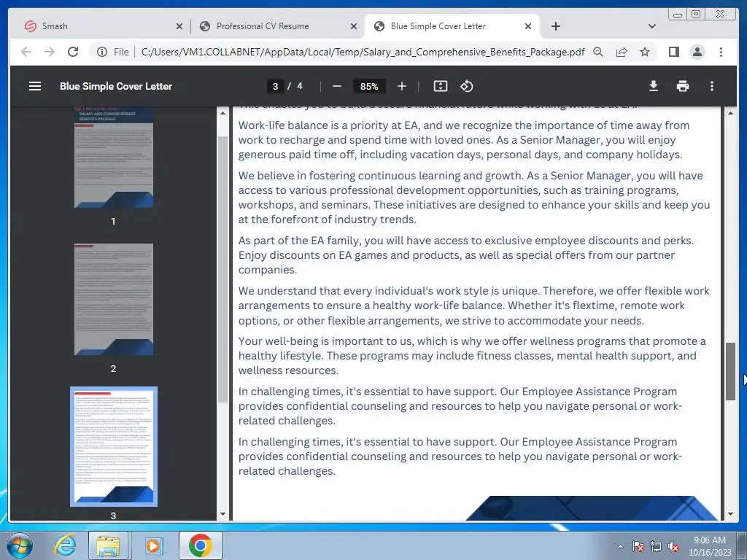The image size is (747, 560).
Task: Print the PDF document
Action: (683, 86)
